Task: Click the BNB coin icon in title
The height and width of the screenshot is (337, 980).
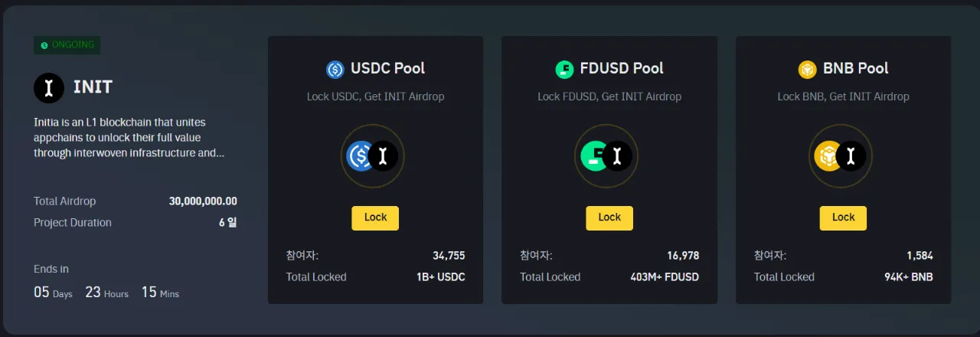Action: pos(807,69)
